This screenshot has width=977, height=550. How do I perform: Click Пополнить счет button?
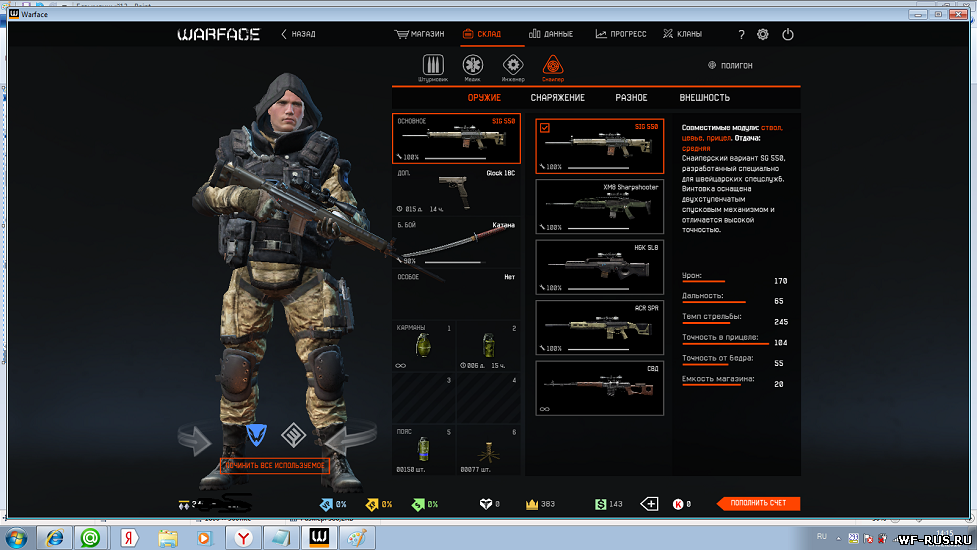point(758,503)
